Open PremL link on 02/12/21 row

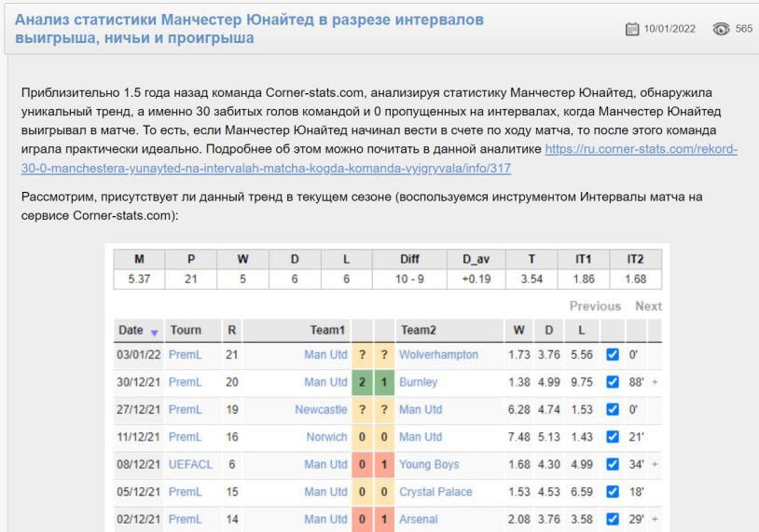[x=185, y=519]
